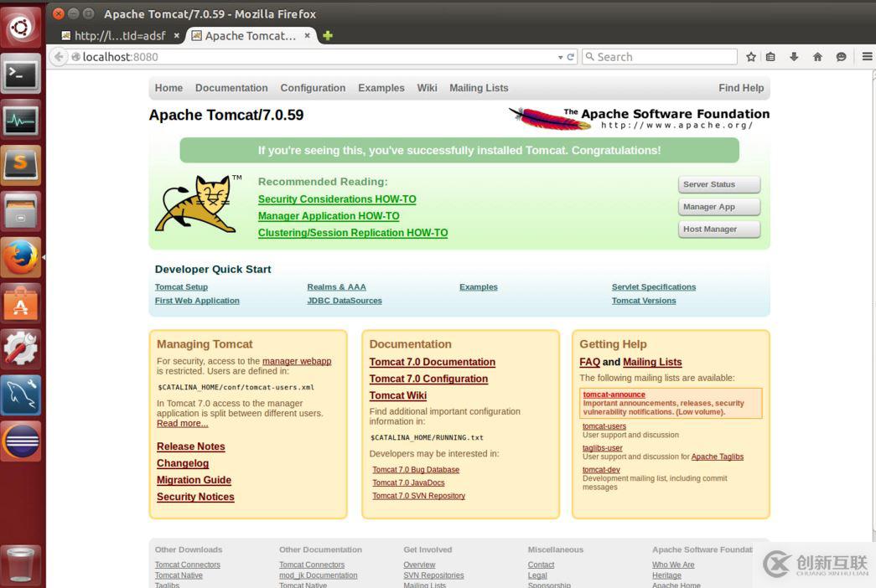Open the Configuration menu item
The height and width of the screenshot is (588, 876).
(x=313, y=87)
